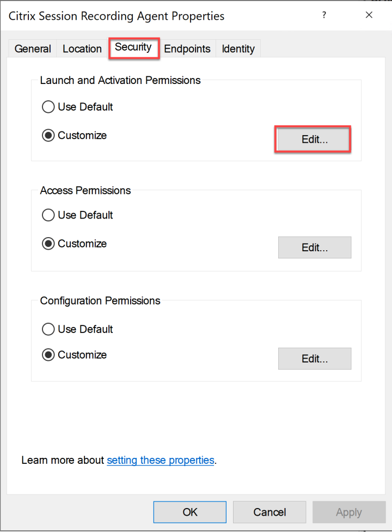Select Use Default for Configuration Permissions

click(48, 329)
